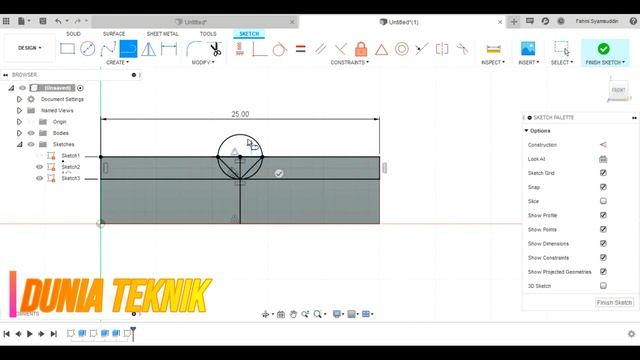Select the Polygon triangle tool
The width and height of the screenshot is (640, 360).
coord(149,49)
